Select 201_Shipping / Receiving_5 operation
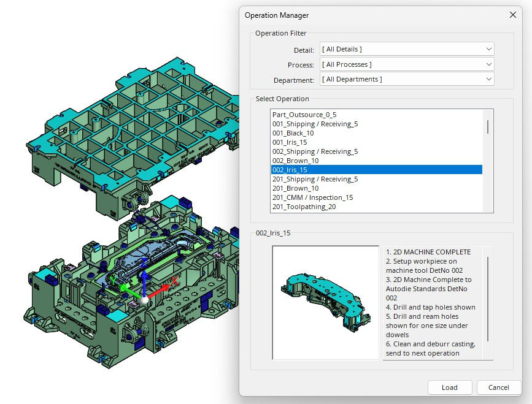 click(377, 179)
